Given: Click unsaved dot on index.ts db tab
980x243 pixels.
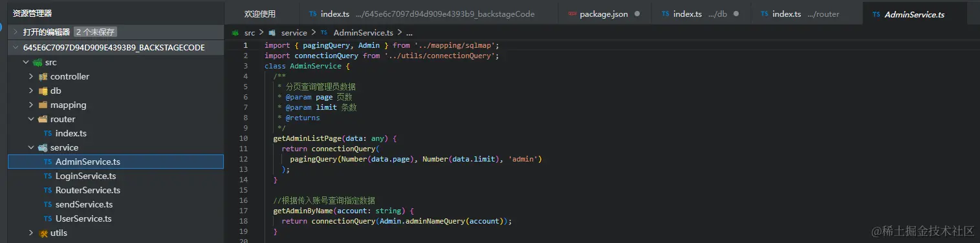Looking at the screenshot, I should click(737, 14).
